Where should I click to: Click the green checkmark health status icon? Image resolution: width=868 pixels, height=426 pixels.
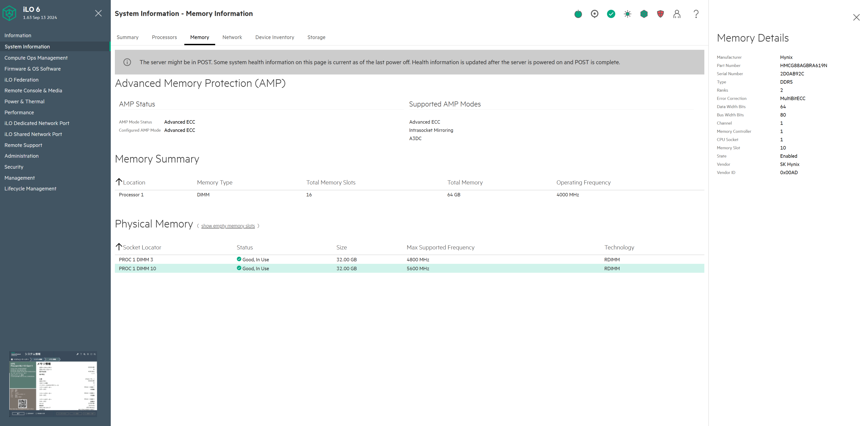tap(611, 14)
